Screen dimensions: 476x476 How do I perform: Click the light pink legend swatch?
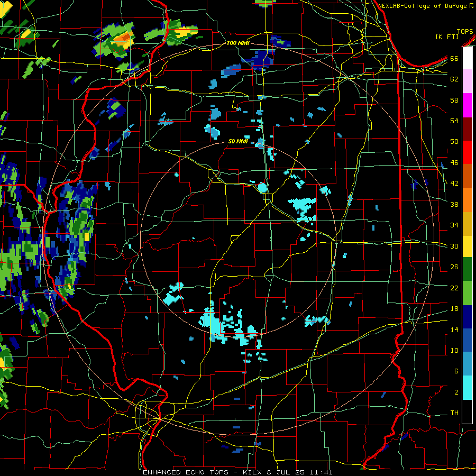click(x=467, y=81)
